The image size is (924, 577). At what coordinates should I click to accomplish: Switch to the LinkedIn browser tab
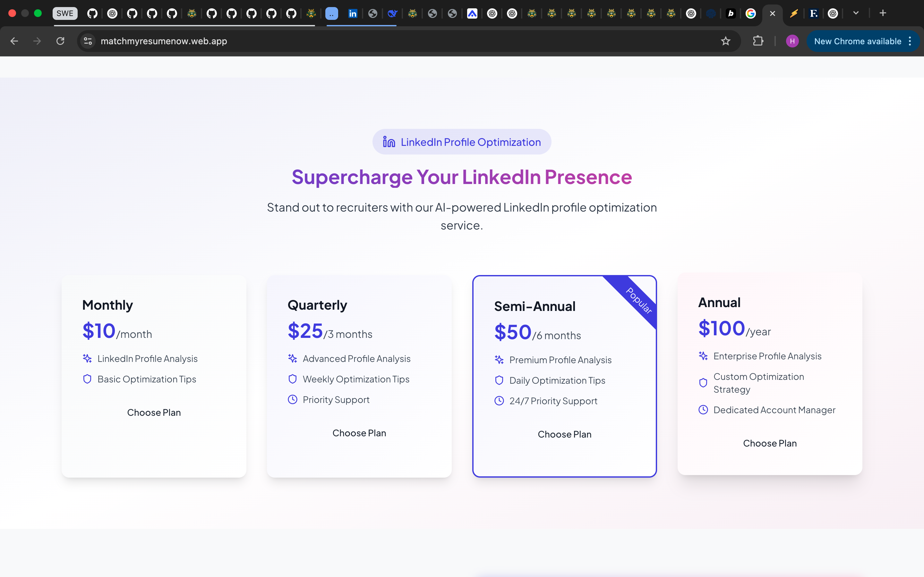click(x=352, y=14)
